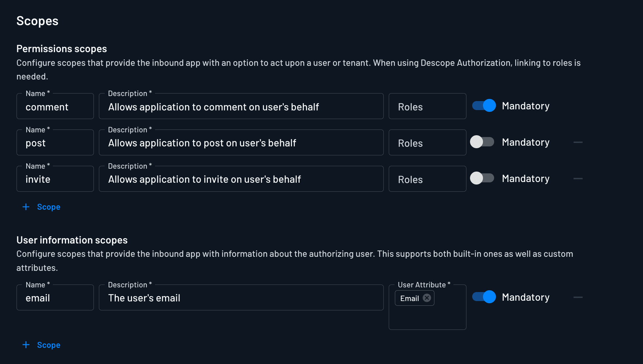Click the minus icon on the email scope row
The width and height of the screenshot is (643, 364).
(x=578, y=297)
